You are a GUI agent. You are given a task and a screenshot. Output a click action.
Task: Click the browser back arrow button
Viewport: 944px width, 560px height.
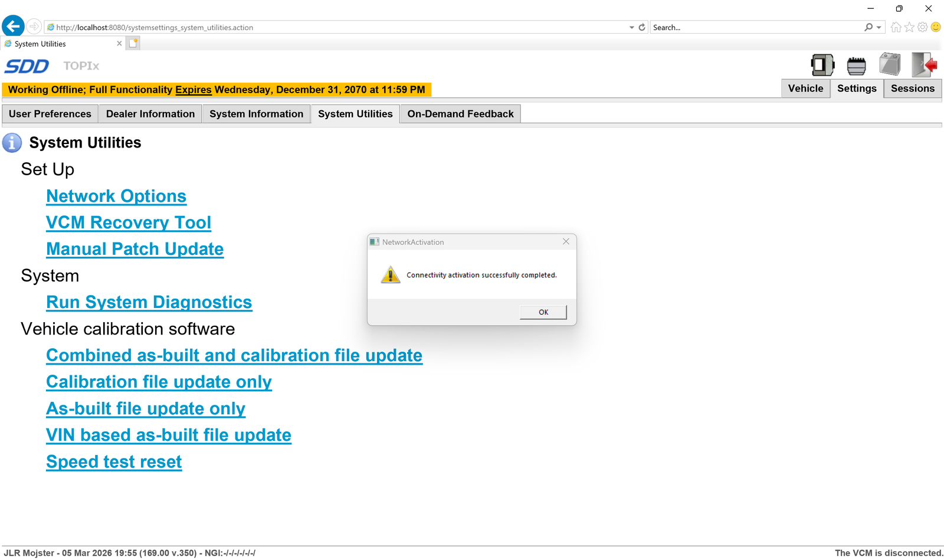click(x=13, y=27)
